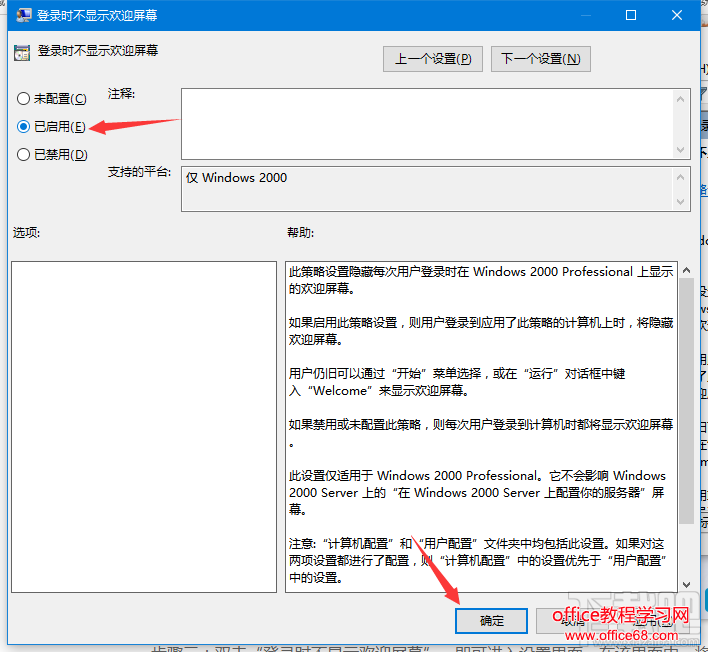
Task: Click the empty 选项 options panel
Action: (144, 427)
